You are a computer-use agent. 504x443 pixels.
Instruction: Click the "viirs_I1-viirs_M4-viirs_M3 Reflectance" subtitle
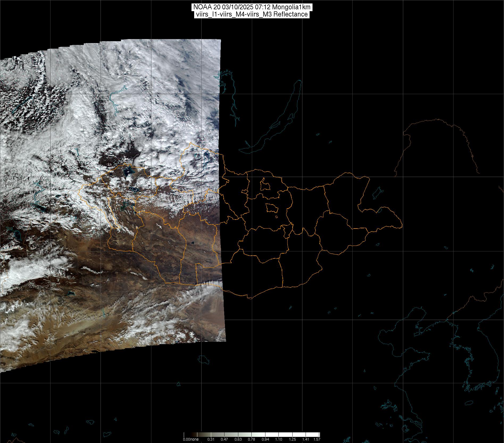pyautogui.click(x=252, y=14)
